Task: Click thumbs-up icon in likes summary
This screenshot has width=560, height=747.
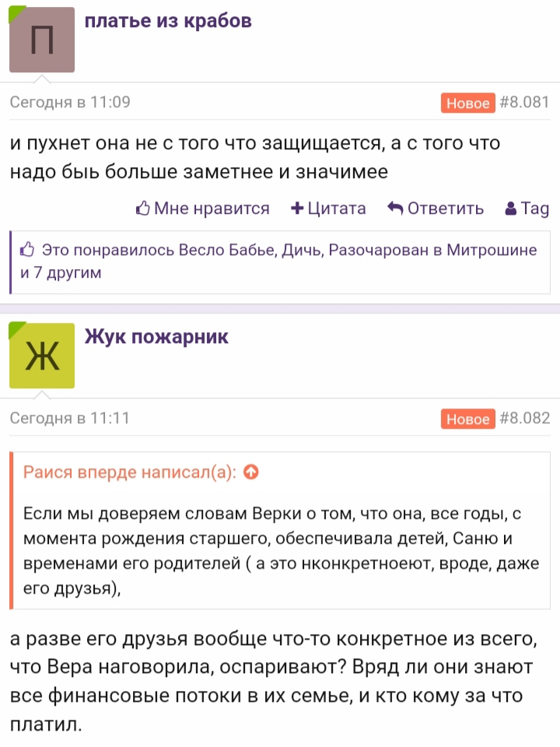Action: click(x=27, y=249)
